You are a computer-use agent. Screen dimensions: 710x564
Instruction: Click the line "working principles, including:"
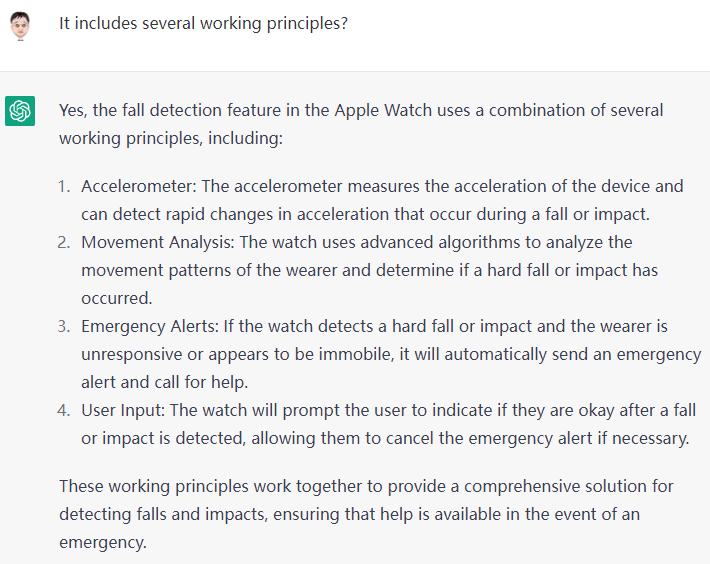coord(171,138)
